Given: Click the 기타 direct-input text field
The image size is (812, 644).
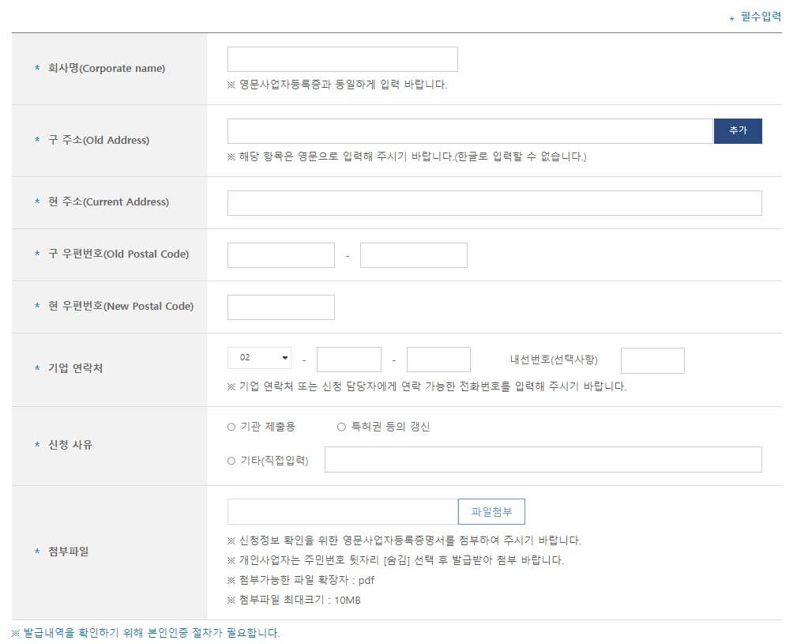Looking at the screenshot, I should (x=543, y=459).
